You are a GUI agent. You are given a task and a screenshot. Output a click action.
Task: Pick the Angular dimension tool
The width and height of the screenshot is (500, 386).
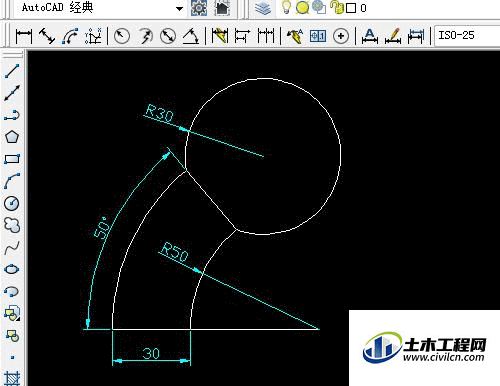[191, 36]
